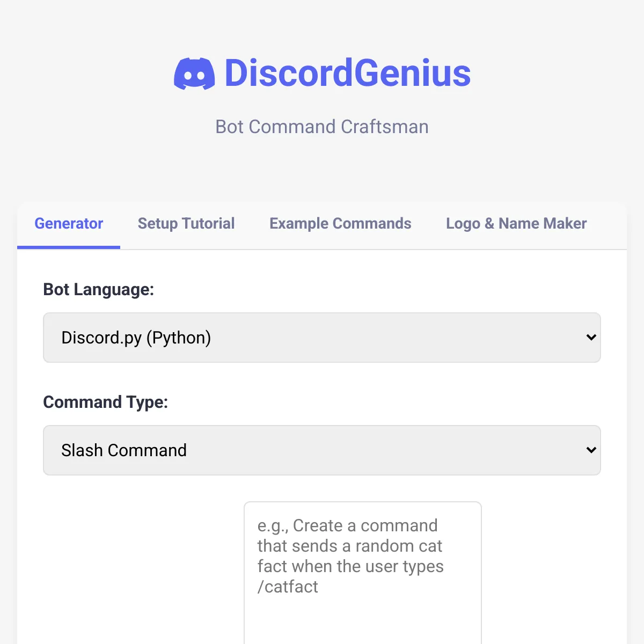Open the Bot Language dropdown

[x=322, y=338]
